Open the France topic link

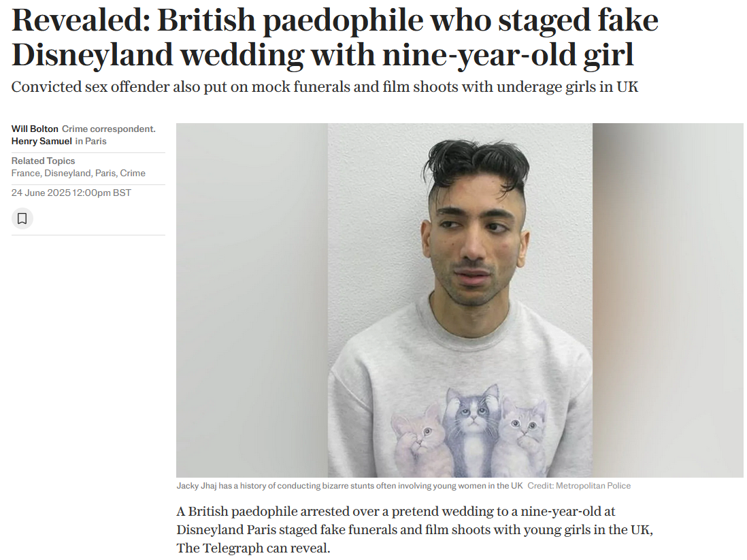pos(26,173)
